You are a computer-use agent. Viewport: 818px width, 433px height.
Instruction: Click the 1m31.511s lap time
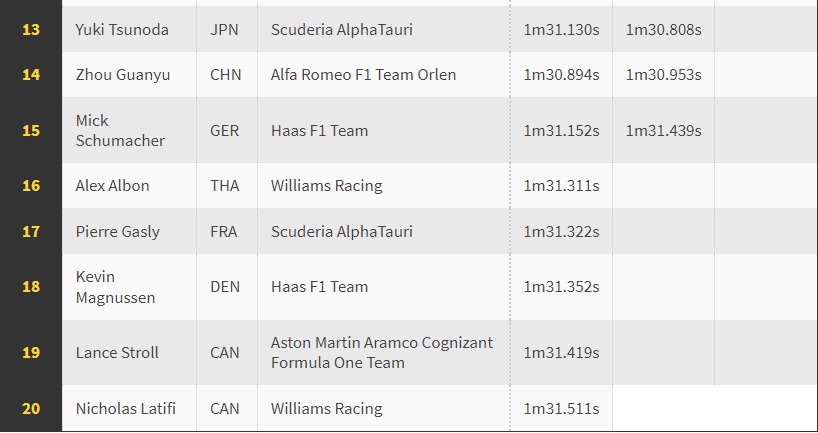[561, 408]
